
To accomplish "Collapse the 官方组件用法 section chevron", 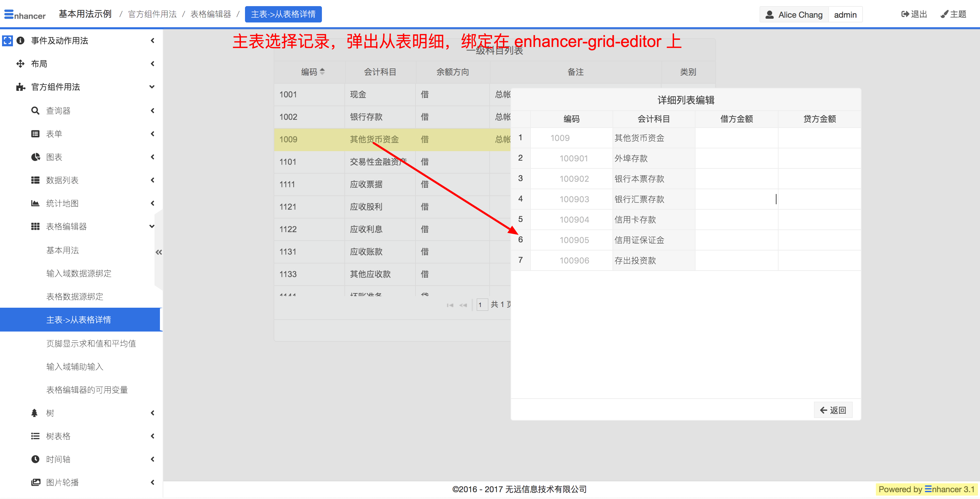I will [x=152, y=87].
